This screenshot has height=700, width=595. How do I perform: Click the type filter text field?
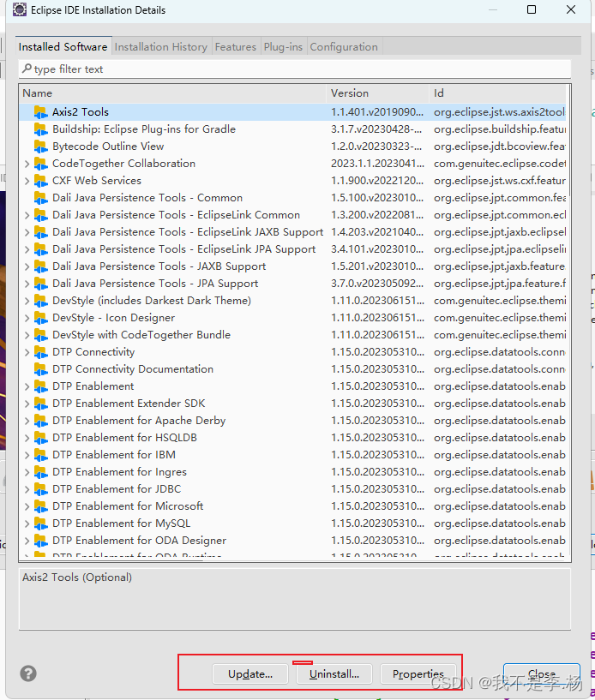pos(295,69)
